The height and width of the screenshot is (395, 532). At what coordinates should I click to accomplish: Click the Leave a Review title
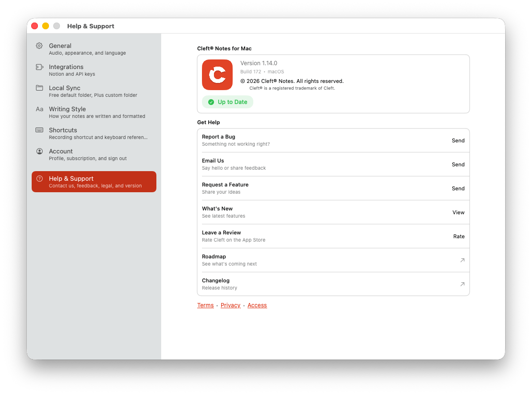click(x=221, y=232)
